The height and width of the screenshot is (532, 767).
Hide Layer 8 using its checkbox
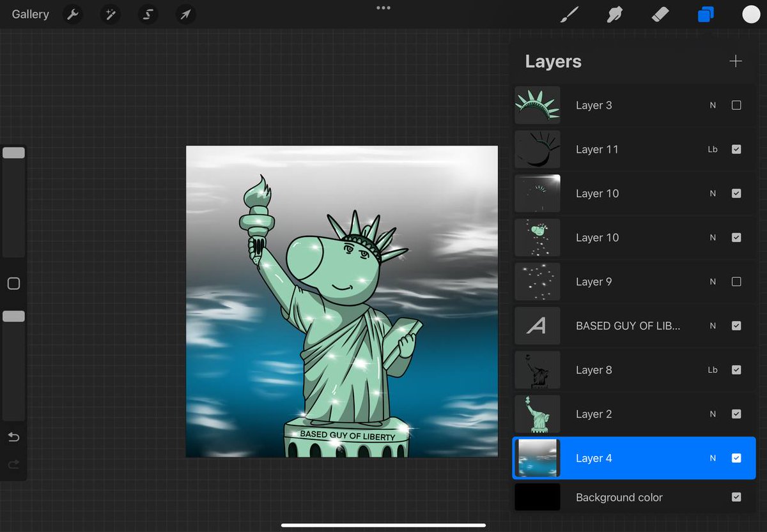pyautogui.click(x=736, y=370)
